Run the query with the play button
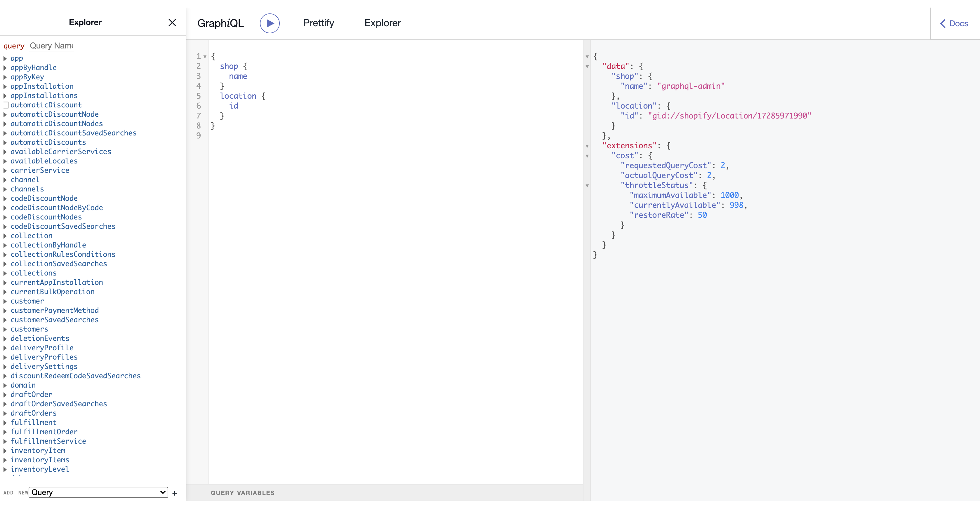The height and width of the screenshot is (509, 980). pos(270,23)
